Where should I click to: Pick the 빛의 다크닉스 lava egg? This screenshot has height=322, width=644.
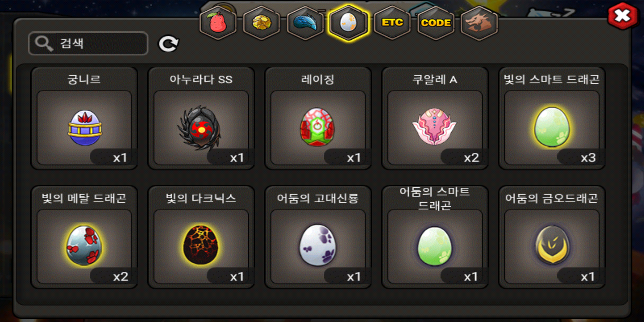click(x=201, y=237)
